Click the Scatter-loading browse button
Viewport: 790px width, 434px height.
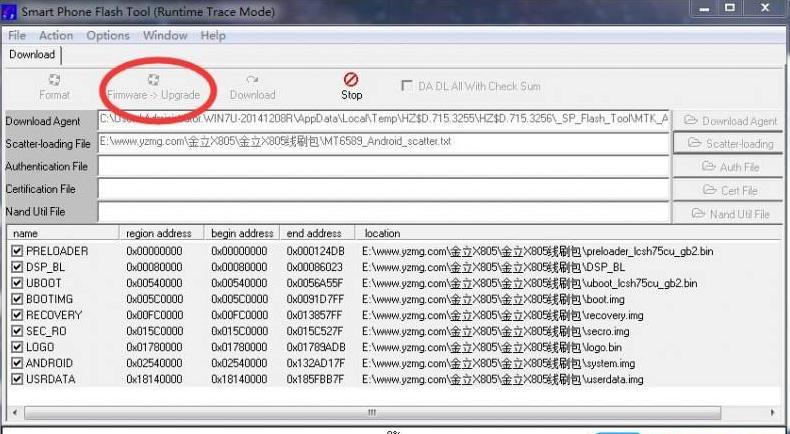(731, 144)
